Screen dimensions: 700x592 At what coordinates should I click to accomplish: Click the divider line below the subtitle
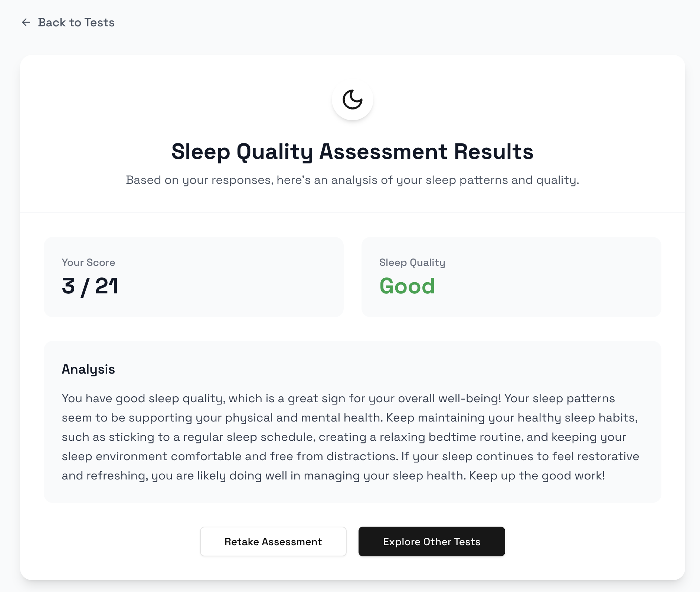pyautogui.click(x=352, y=213)
